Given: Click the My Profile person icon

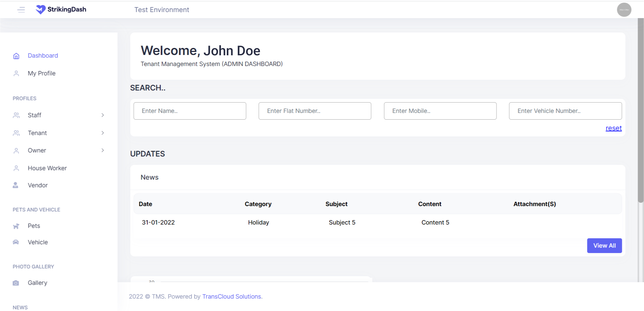Looking at the screenshot, I should coord(16,73).
